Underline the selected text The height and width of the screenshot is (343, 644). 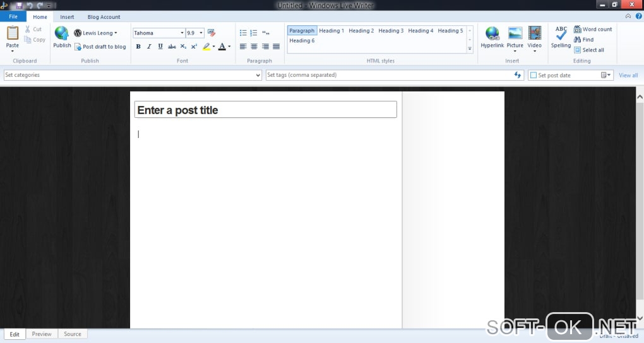click(x=160, y=47)
